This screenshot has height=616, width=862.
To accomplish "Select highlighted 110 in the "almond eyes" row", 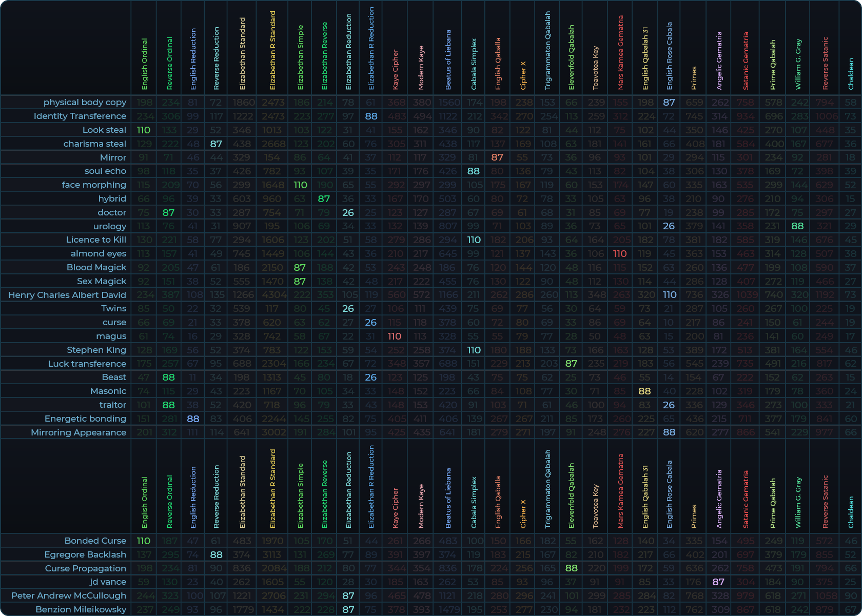I will click(620, 253).
